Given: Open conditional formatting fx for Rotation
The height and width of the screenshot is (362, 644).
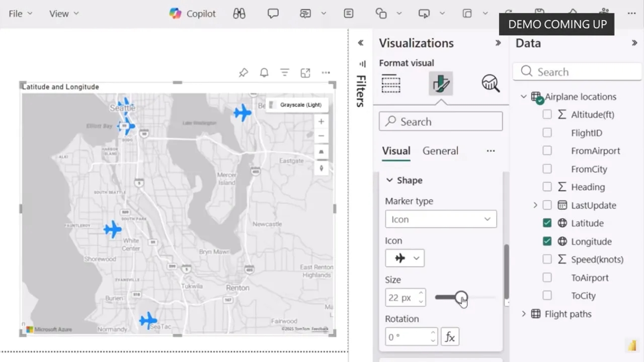Looking at the screenshot, I should coord(450,337).
